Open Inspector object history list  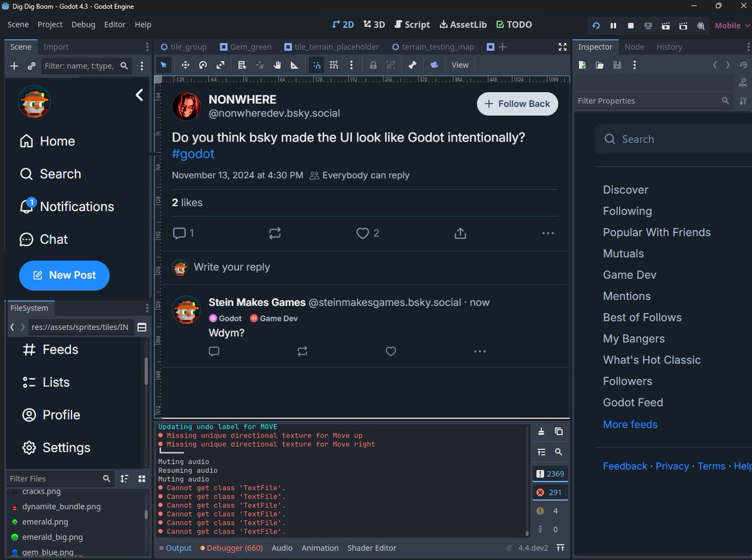point(743,65)
